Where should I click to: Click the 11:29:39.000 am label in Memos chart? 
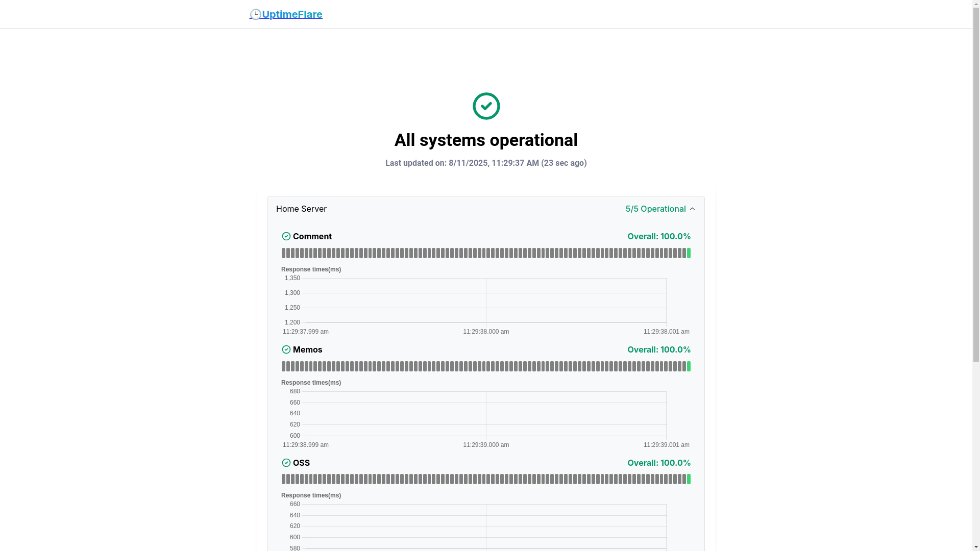(x=486, y=445)
